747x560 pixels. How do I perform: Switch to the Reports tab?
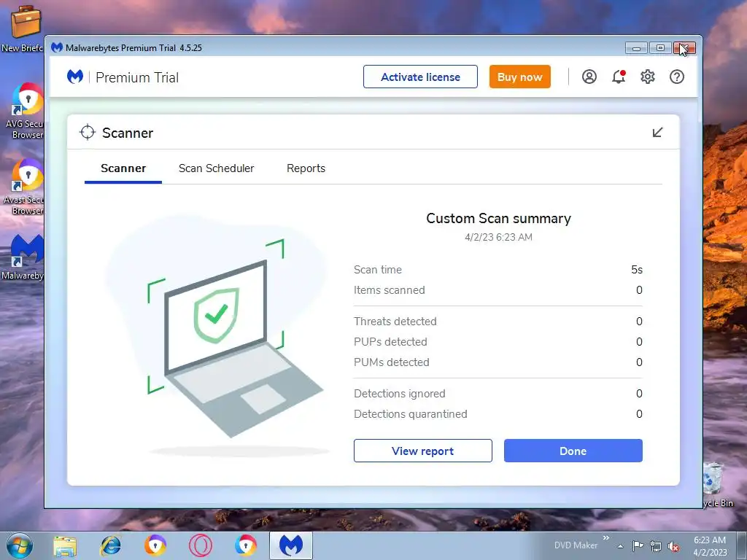click(x=306, y=168)
